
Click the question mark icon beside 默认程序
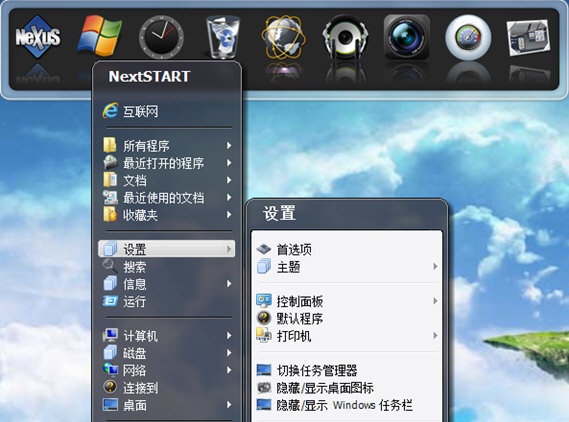[x=264, y=318]
